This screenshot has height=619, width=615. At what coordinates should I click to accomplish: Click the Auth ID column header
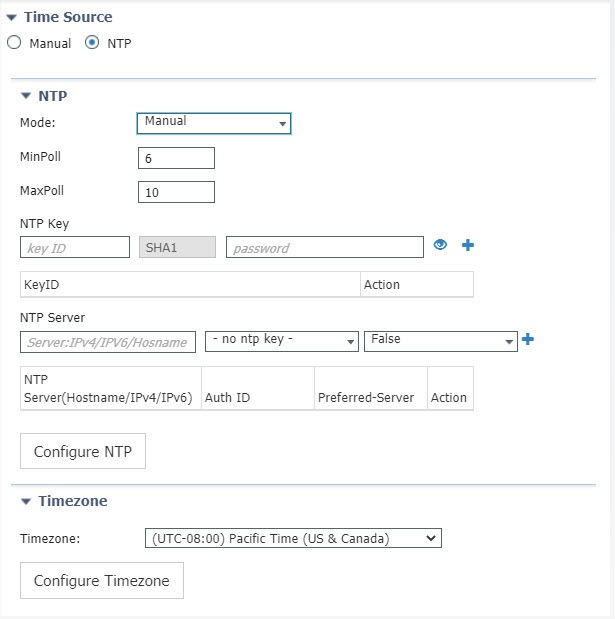[x=258, y=388]
